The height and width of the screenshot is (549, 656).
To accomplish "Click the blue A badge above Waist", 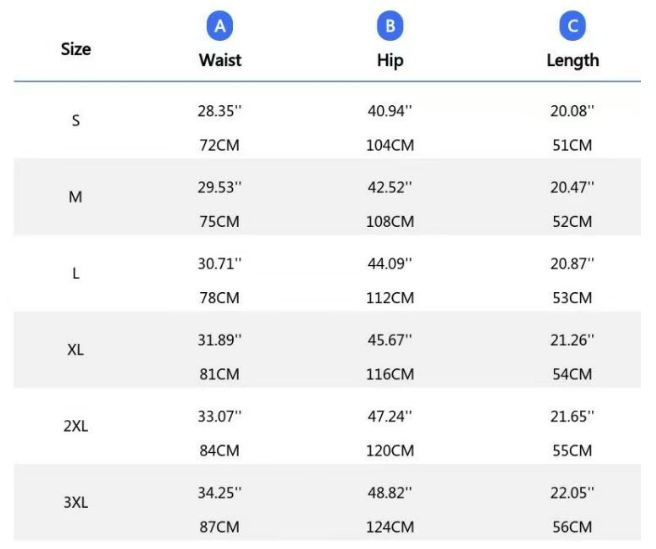I will (x=220, y=26).
